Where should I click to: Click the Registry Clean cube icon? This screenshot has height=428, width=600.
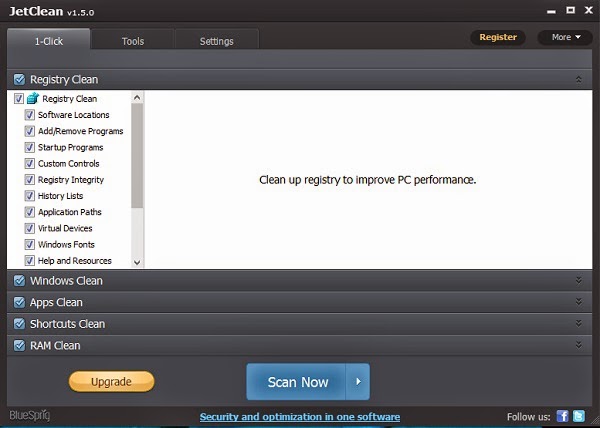click(33, 98)
